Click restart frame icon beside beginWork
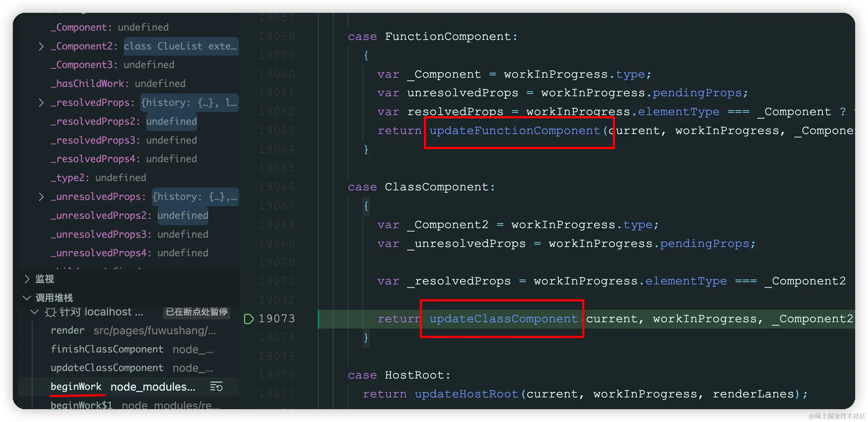This screenshot has width=868, height=422. pyautogui.click(x=216, y=386)
